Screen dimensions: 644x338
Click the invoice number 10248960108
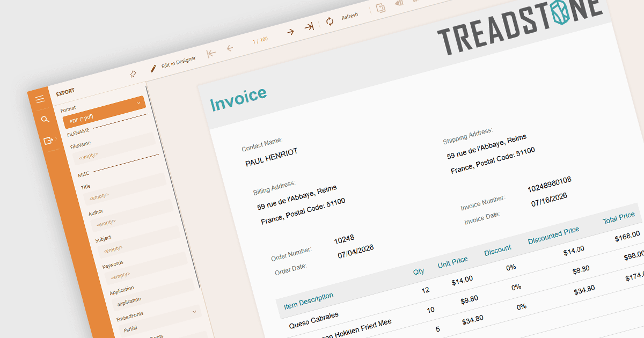click(550, 184)
